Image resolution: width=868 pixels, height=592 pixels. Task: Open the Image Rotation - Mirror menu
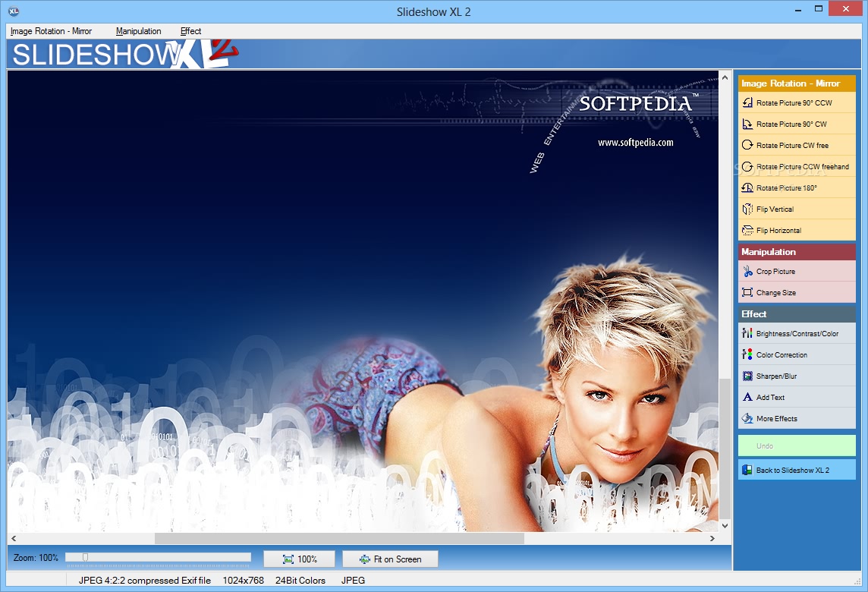click(x=51, y=31)
